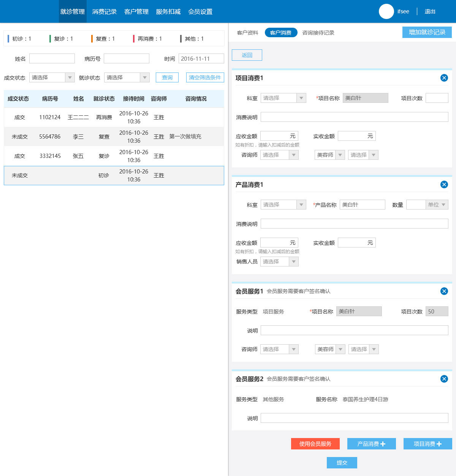
Task: Close the 产品消费1 section
Action: tap(444, 184)
